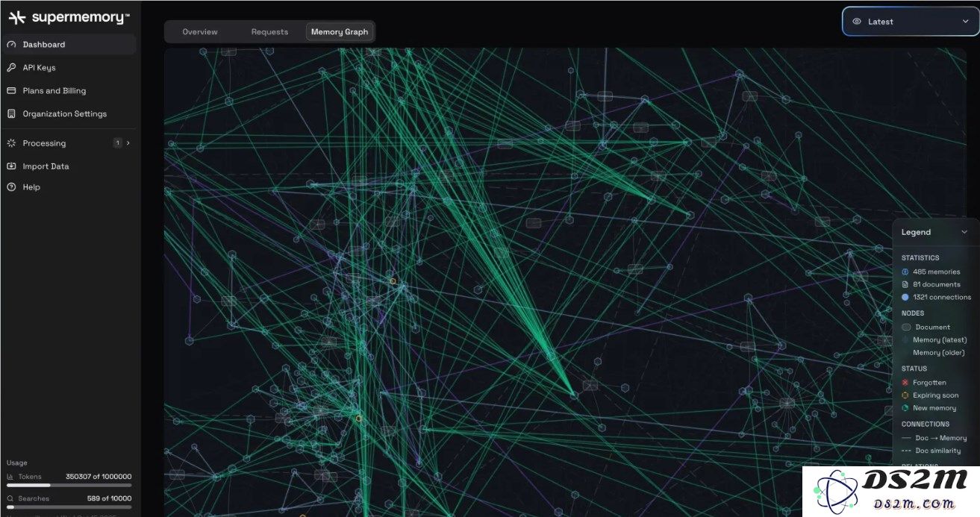The image size is (980, 517).
Task: Collapse the Legend panel
Action: pos(964,231)
